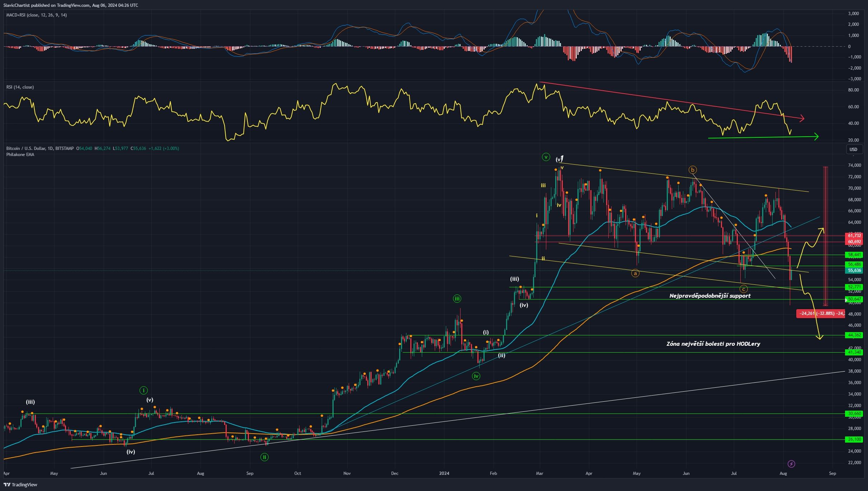Screen dimensions: 868x491
Task: Click the green circled wave v marker
Action: point(546,157)
